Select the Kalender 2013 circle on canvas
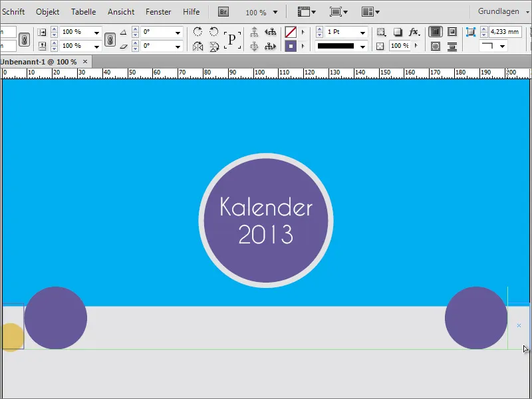The image size is (532, 399). [266, 221]
